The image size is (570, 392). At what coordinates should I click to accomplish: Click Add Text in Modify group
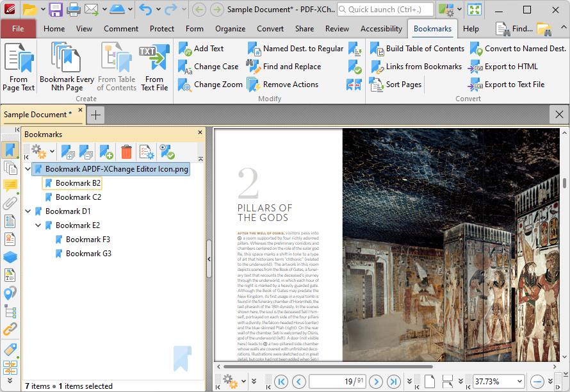(x=201, y=49)
